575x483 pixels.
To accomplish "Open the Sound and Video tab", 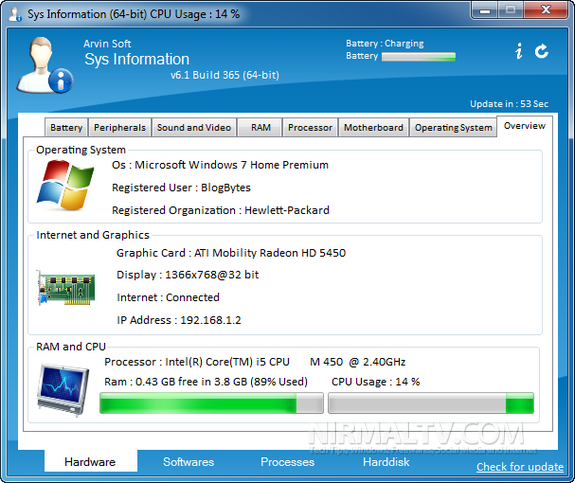I will (194, 128).
